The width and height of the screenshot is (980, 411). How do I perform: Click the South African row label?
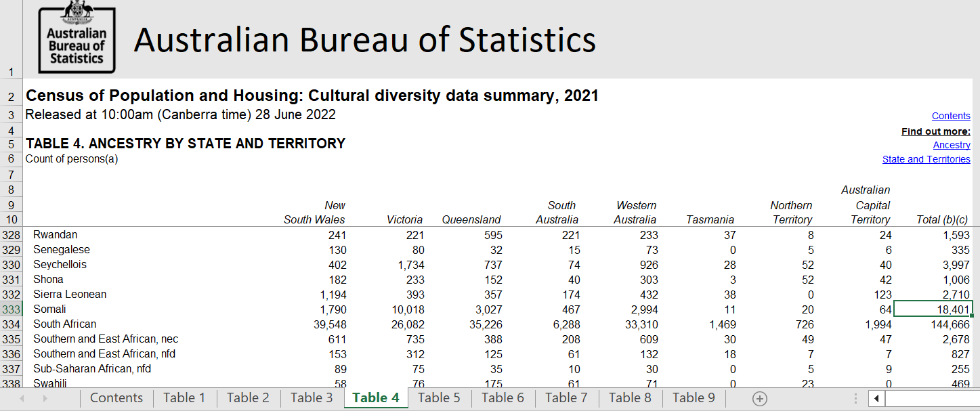(x=65, y=324)
